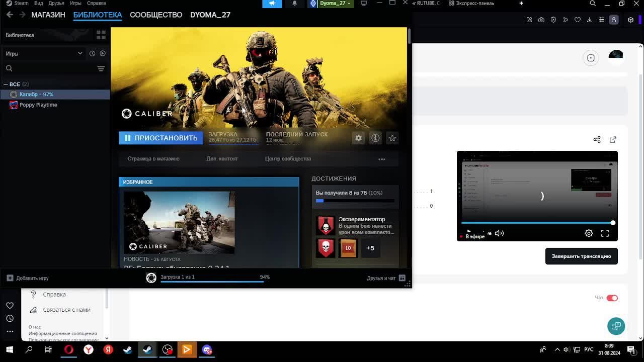Image resolution: width=644 pixels, height=362 pixels.
Task: Open more options ellipsis under Caliber links
Action: click(382, 159)
